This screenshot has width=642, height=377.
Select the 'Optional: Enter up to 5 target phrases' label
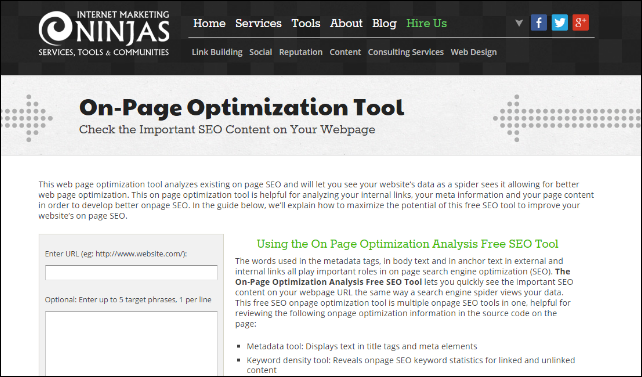tap(128, 300)
